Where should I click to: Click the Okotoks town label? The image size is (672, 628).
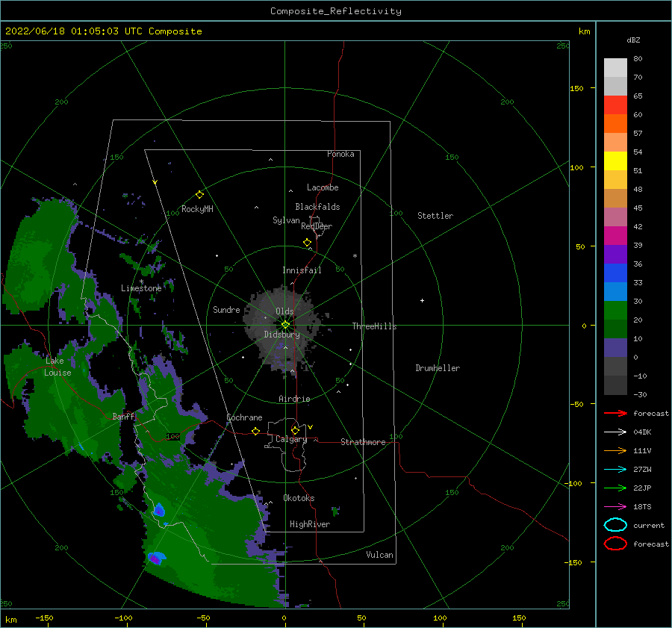pyautogui.click(x=299, y=498)
